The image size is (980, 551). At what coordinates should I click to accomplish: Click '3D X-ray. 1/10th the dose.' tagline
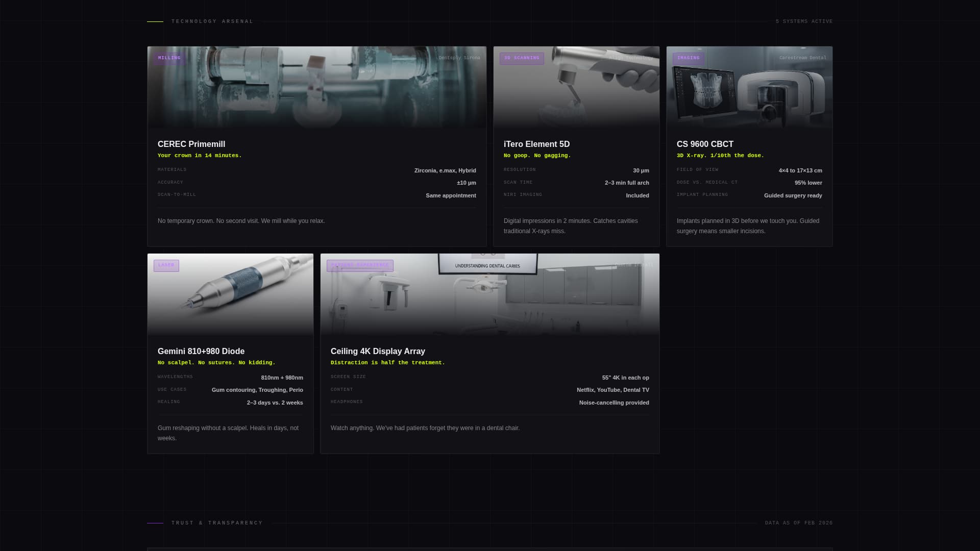(720, 156)
